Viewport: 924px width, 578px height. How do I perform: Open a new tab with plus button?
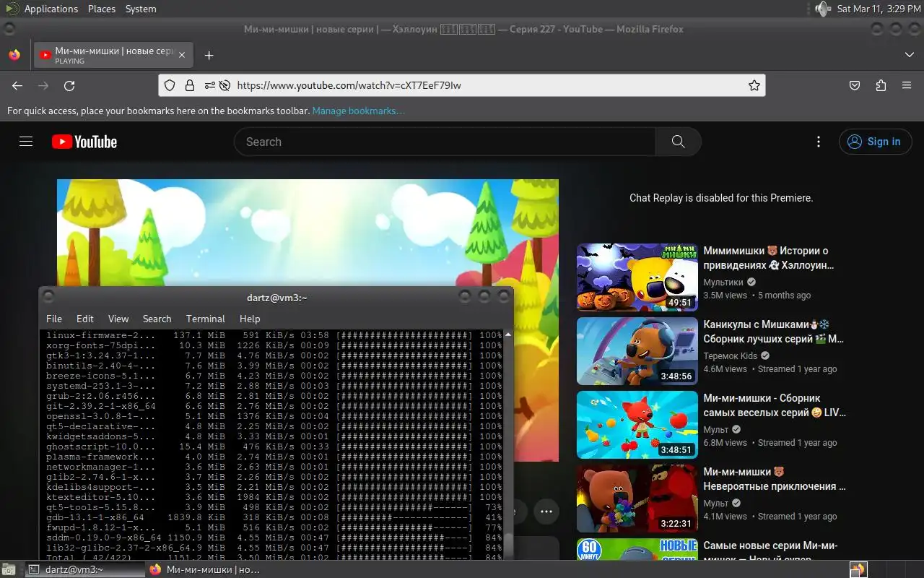pos(209,55)
